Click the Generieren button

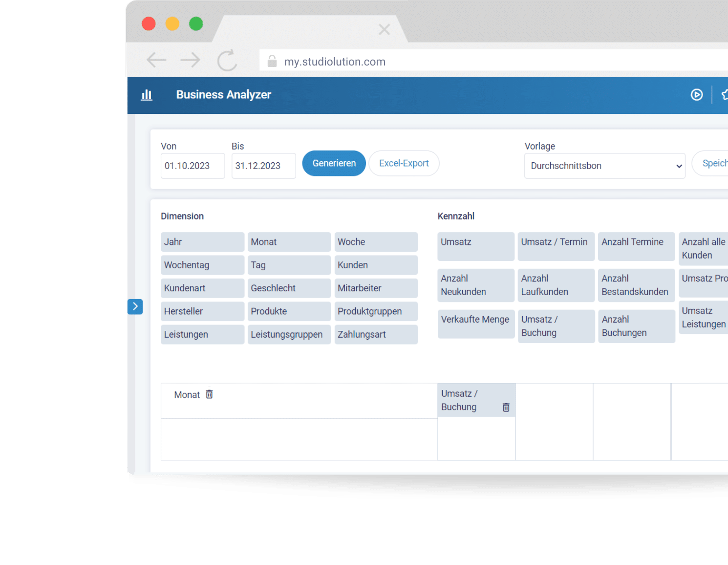coord(334,163)
